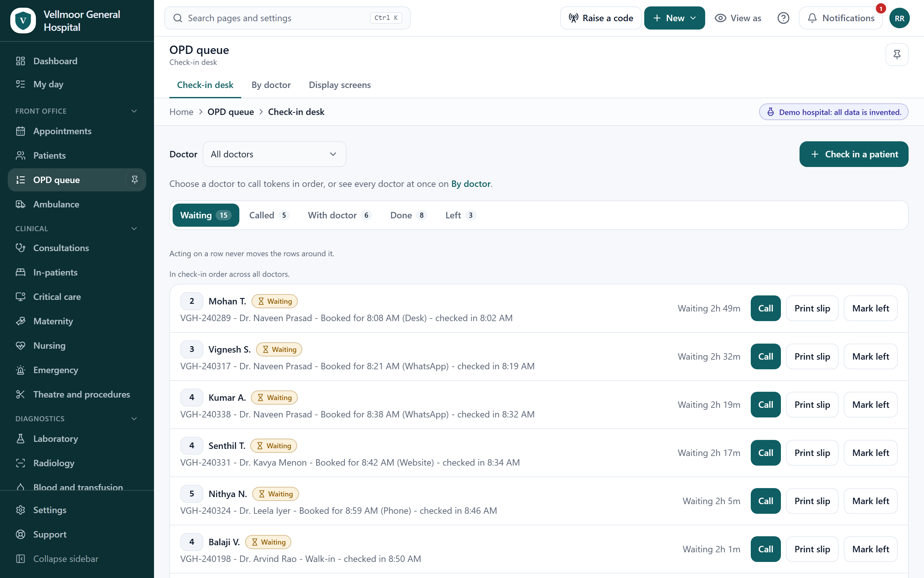This screenshot has height=578, width=924.
Task: Collapse the sidebar
Action: pyautogui.click(x=77, y=558)
